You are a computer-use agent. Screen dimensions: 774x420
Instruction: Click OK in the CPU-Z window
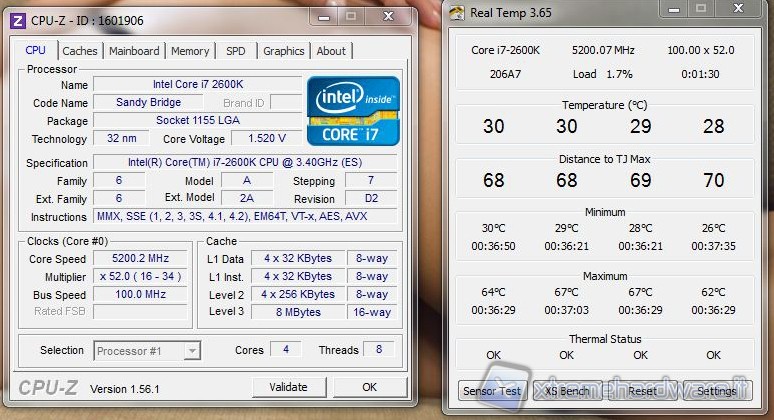[x=369, y=387]
